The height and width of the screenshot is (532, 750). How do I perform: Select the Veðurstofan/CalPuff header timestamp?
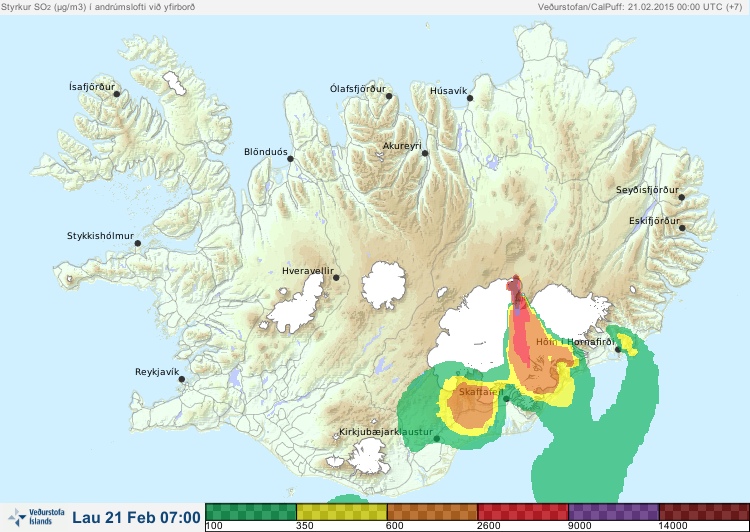[640, 7]
